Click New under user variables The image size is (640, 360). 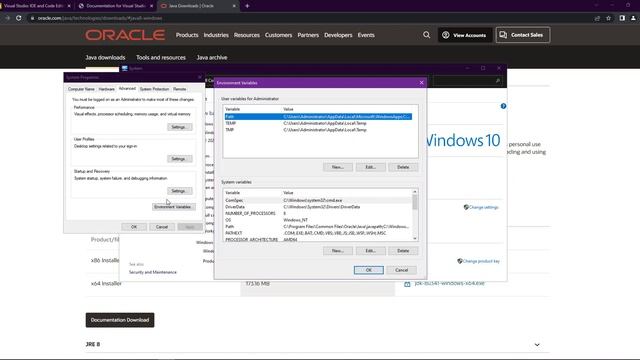pyautogui.click(x=338, y=167)
